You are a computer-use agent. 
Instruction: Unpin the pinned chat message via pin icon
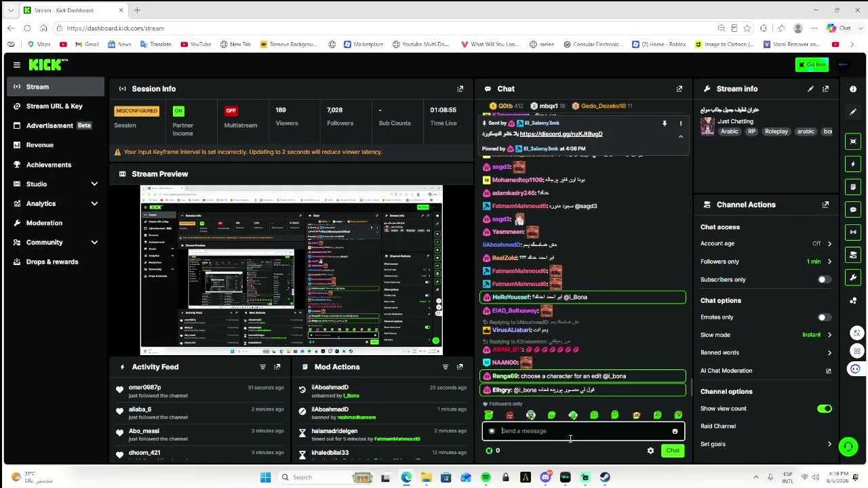tap(665, 123)
